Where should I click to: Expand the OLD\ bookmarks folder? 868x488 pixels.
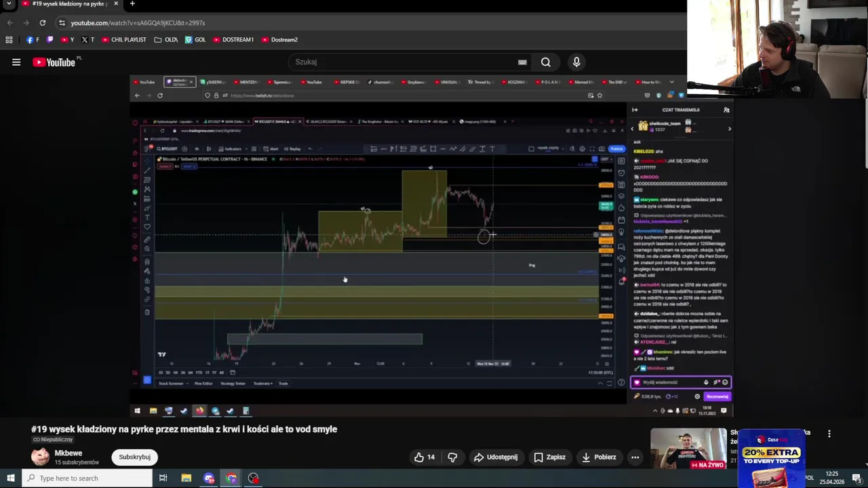point(166,39)
